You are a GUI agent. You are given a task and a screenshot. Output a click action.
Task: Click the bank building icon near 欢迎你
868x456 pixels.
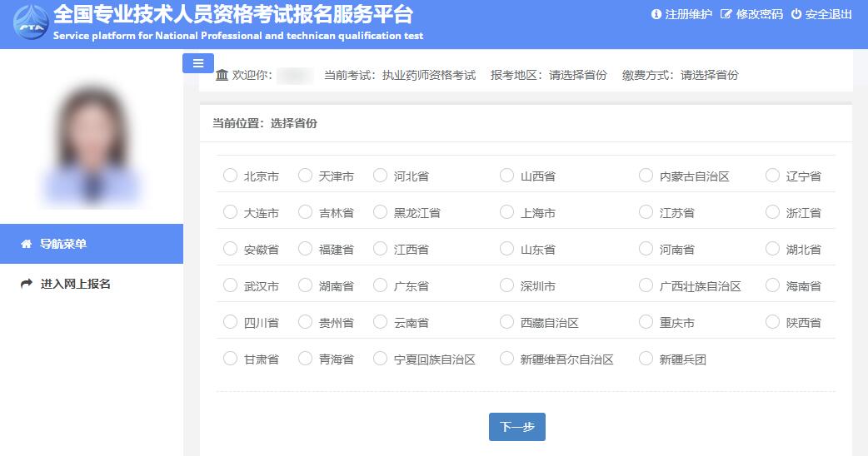222,75
